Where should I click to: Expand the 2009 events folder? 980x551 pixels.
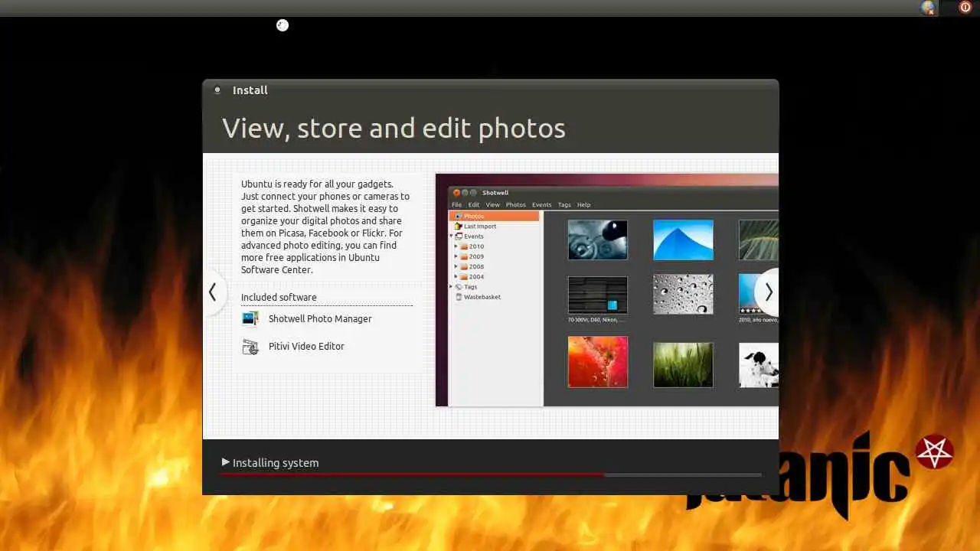[456, 256]
